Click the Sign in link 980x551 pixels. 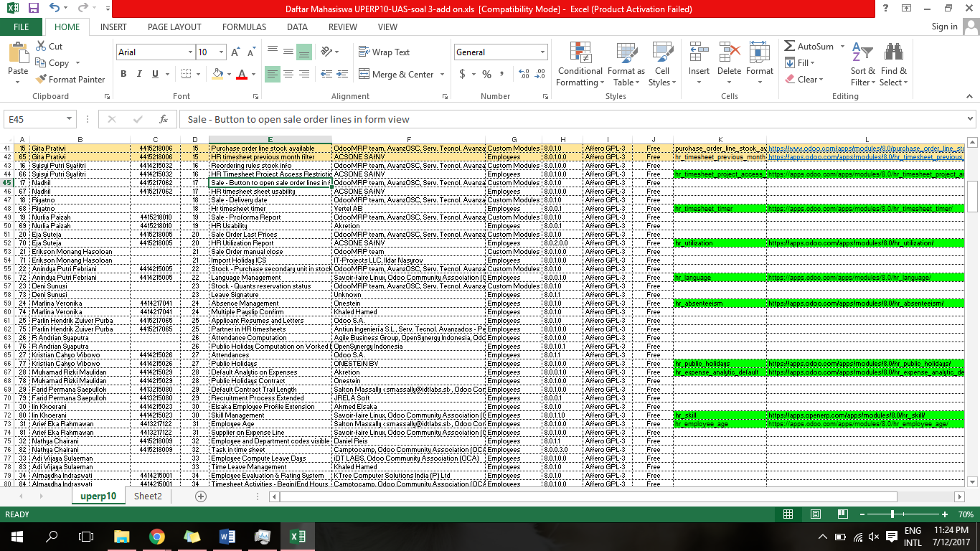944,27
